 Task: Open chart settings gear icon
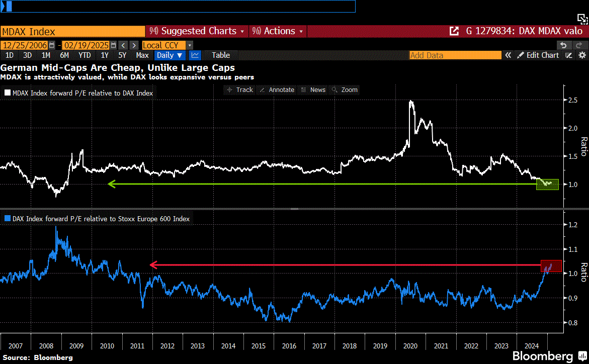[x=582, y=55]
